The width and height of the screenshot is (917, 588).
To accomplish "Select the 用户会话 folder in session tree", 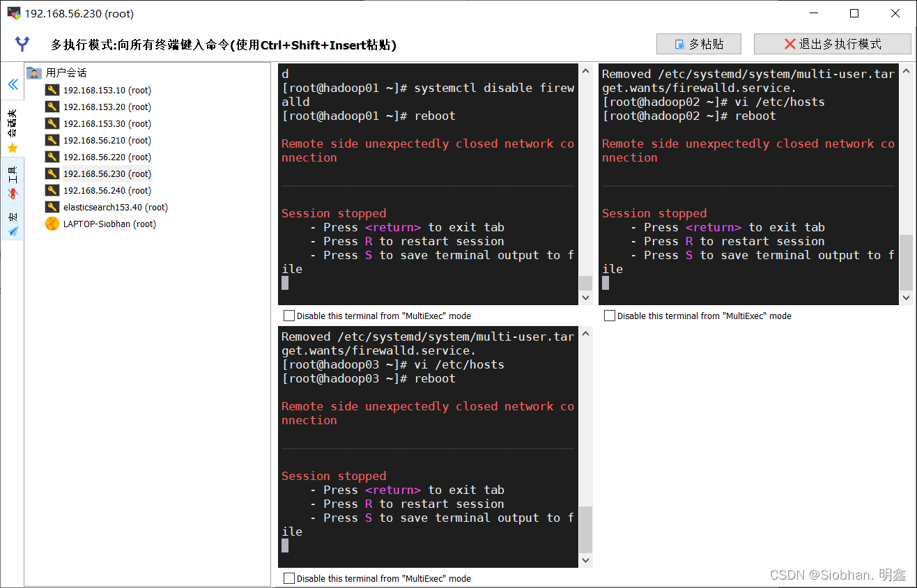I will 66,73.
